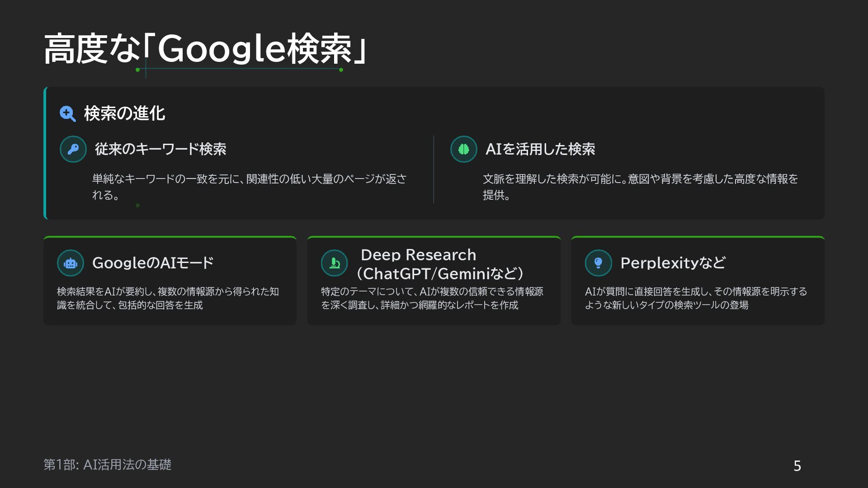Select the 従来のキーワード検索 heading
The image size is (868, 488).
click(x=160, y=149)
